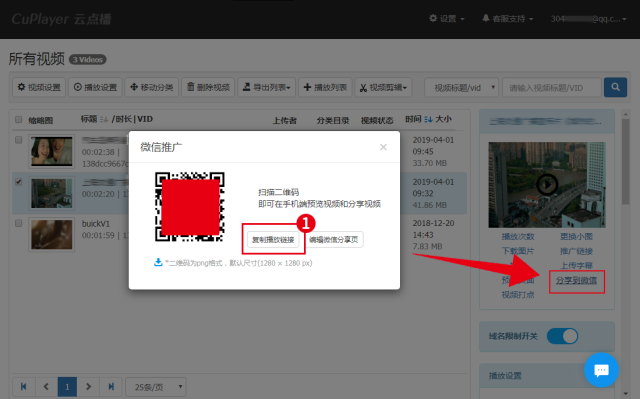Open the 视频标题/vid search type dropdown
This screenshot has width=640, height=399.
pyautogui.click(x=461, y=87)
